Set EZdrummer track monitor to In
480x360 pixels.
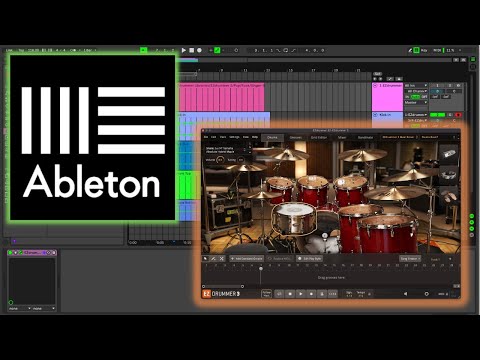coord(407,97)
